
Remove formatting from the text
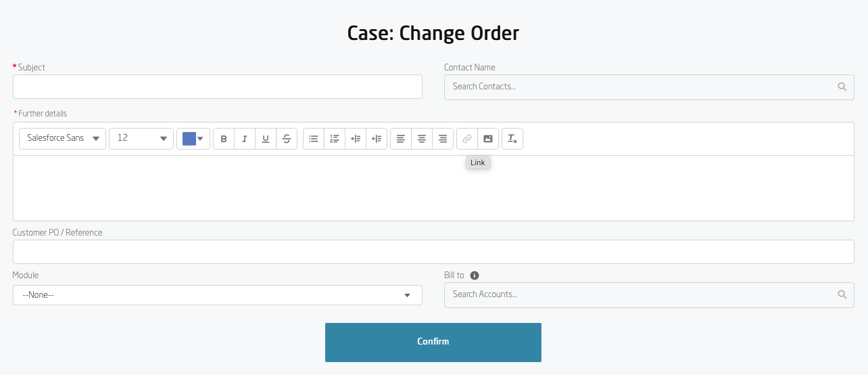pyautogui.click(x=512, y=139)
